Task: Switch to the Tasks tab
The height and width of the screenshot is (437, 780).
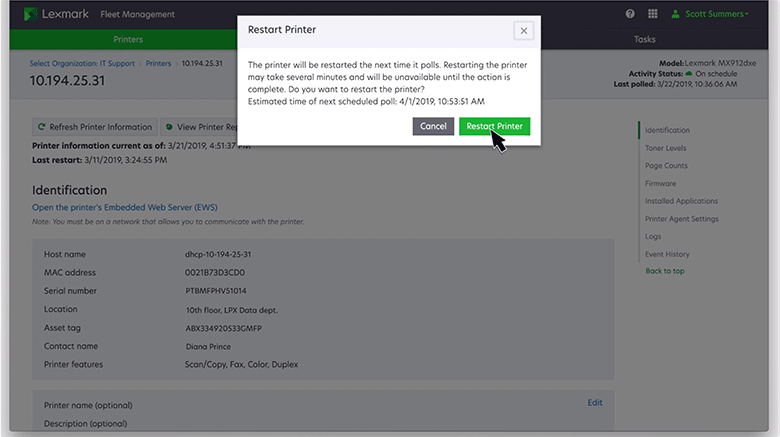Action: click(x=645, y=40)
